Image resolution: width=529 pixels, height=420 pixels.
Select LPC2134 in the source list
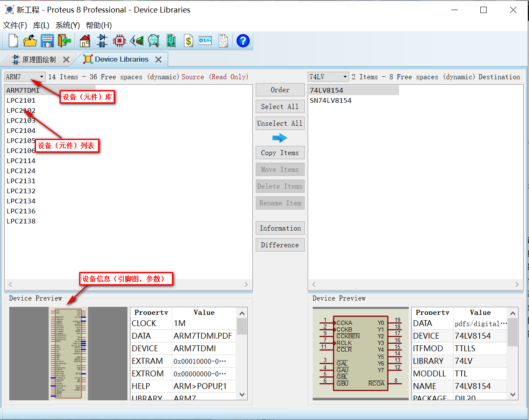click(x=21, y=201)
